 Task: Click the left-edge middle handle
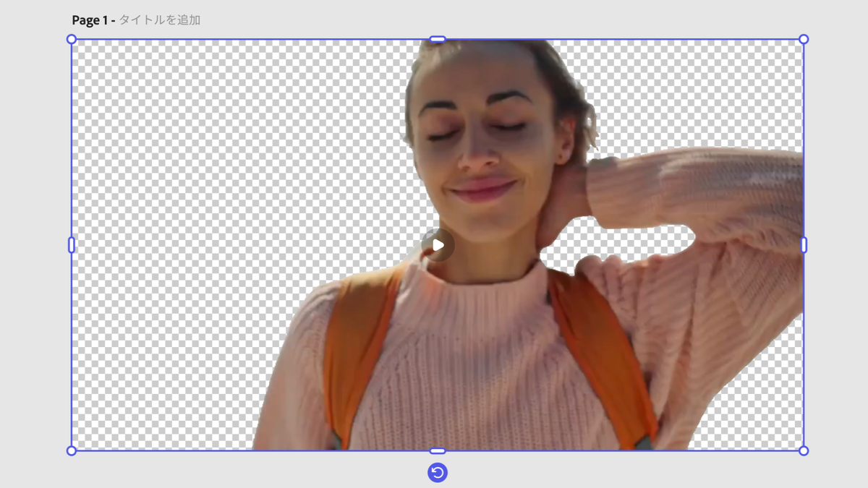pyautogui.click(x=72, y=245)
